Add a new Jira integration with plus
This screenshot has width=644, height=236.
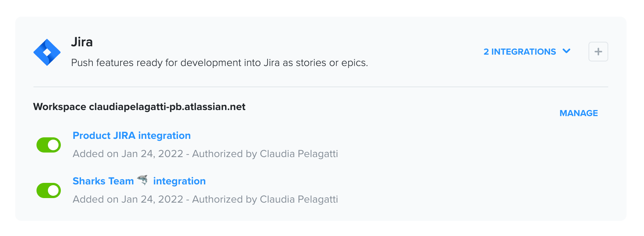(598, 52)
